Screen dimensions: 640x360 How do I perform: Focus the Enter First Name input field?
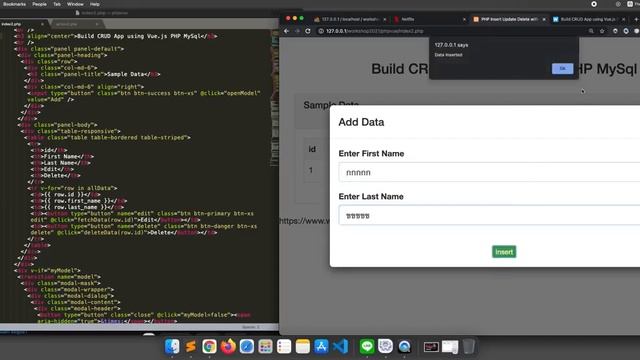click(489, 172)
